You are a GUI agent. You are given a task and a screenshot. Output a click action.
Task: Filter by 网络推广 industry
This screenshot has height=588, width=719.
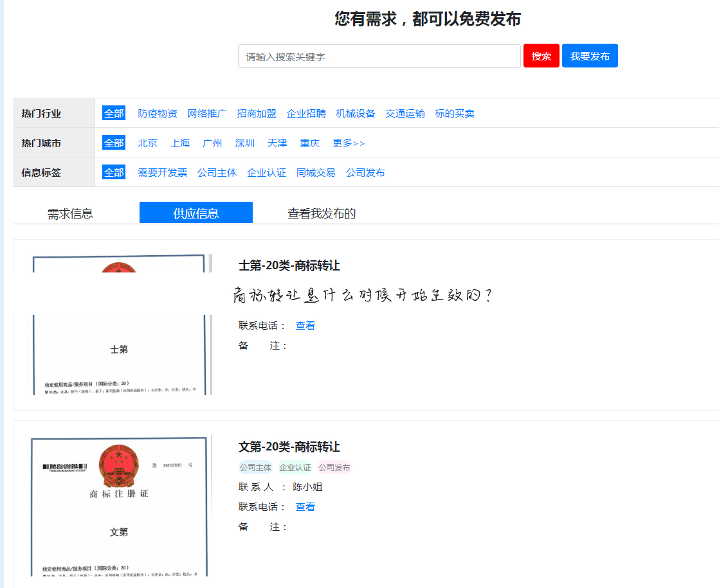tap(207, 113)
